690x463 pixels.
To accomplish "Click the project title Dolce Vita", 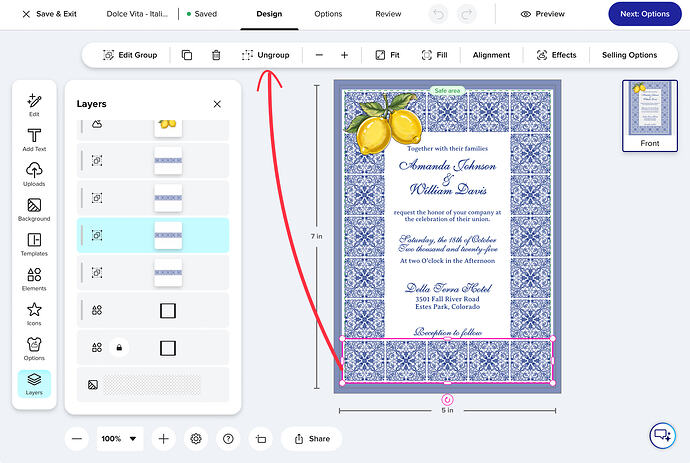I will (137, 14).
